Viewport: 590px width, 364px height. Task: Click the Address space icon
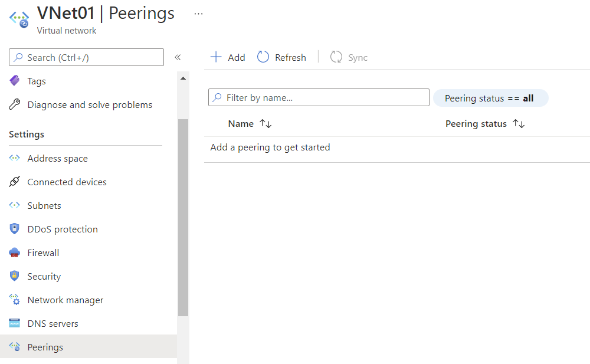tap(14, 158)
